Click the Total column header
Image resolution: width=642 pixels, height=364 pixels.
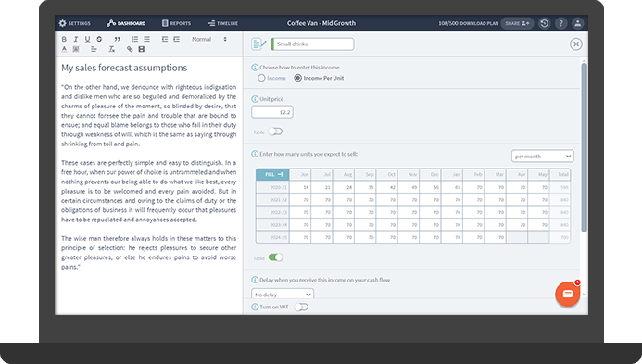560,174
